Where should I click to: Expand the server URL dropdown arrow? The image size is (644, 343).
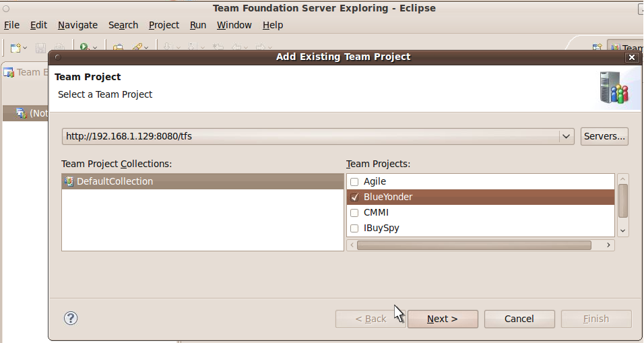(x=566, y=136)
